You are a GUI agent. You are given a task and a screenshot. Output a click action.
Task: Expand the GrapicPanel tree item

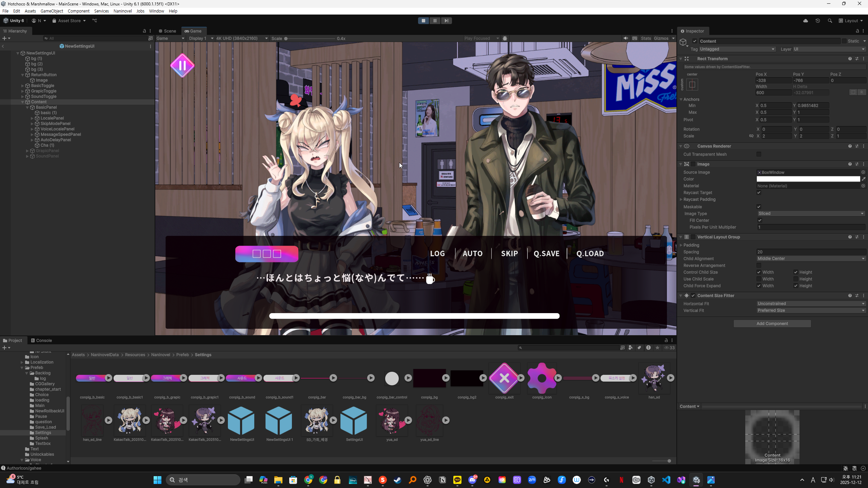(27, 151)
